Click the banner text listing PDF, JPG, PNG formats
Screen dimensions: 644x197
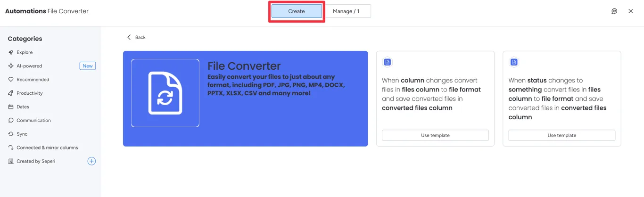[276, 85]
